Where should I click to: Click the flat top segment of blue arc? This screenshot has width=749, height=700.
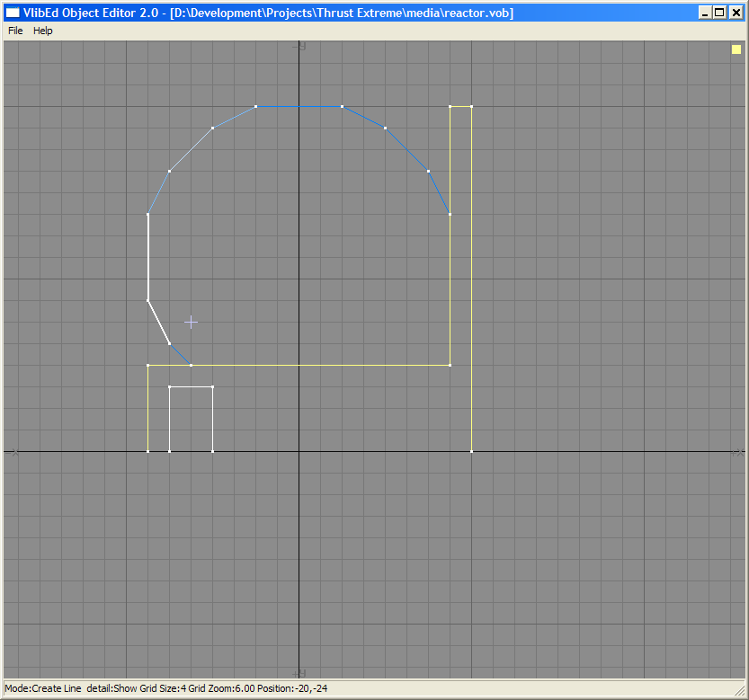299,106
